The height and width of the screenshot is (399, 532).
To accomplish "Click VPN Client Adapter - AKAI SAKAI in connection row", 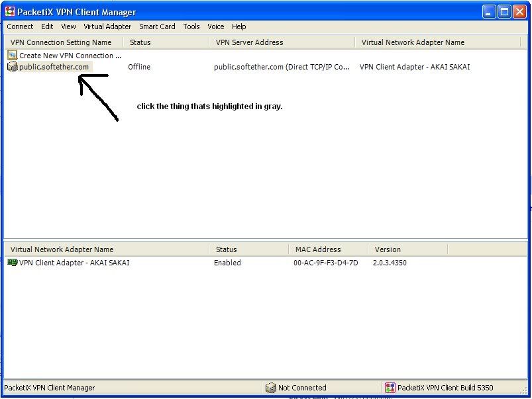I will 415,67.
